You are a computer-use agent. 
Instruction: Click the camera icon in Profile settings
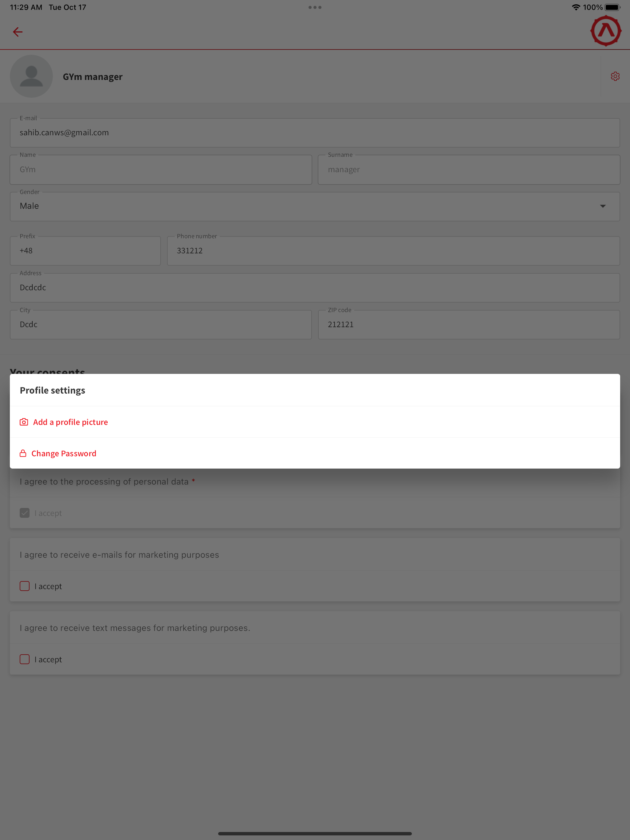pyautogui.click(x=24, y=422)
